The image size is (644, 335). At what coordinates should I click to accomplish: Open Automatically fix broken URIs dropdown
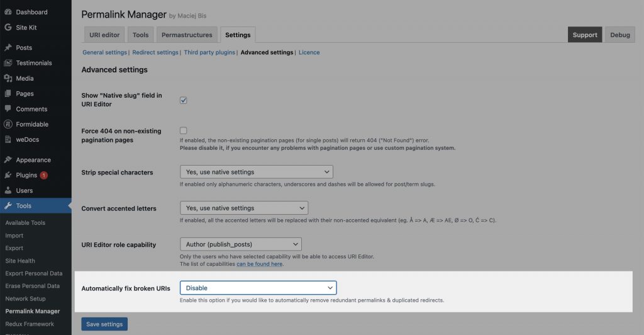[258, 288]
